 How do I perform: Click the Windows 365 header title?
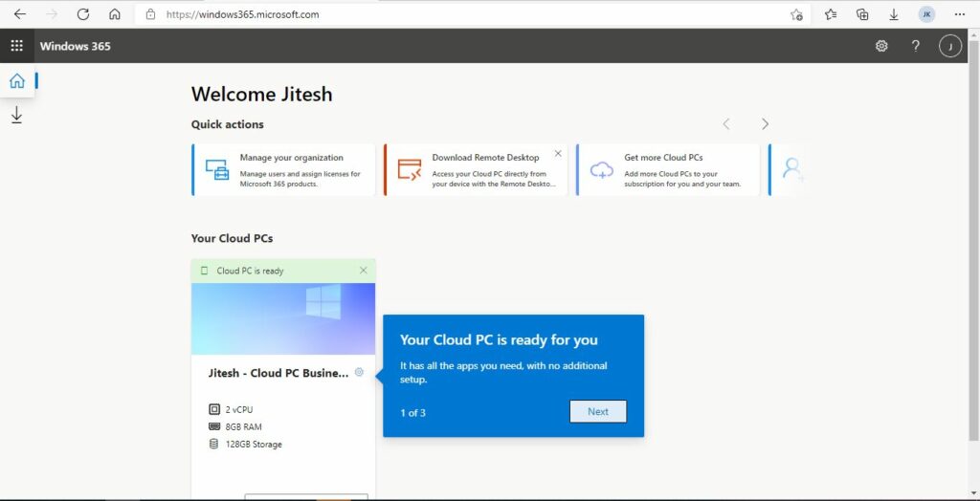[75, 46]
